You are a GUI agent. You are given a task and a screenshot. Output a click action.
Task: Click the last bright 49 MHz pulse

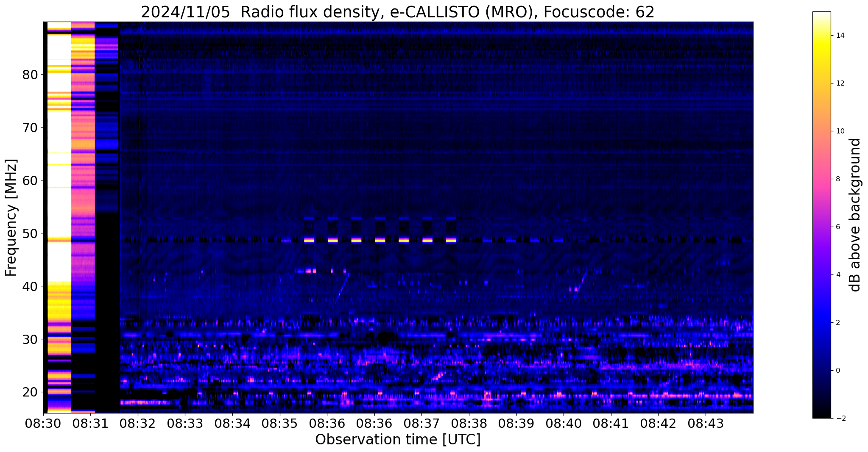(x=451, y=240)
